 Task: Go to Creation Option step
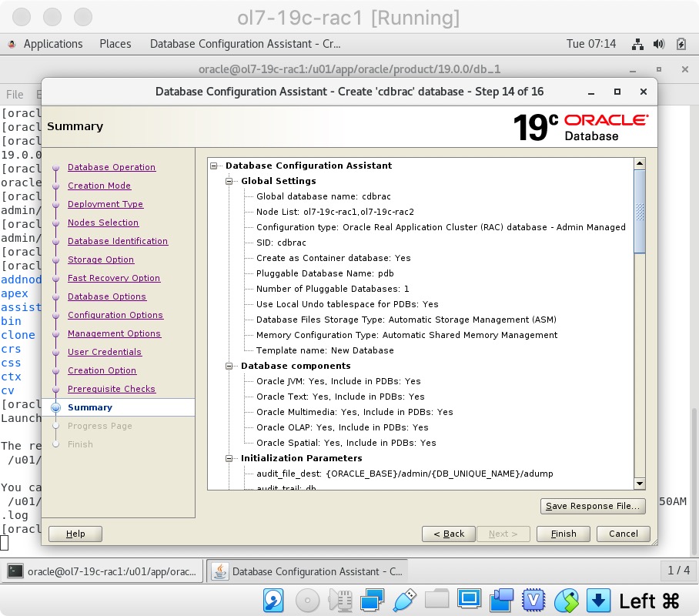[x=102, y=370]
